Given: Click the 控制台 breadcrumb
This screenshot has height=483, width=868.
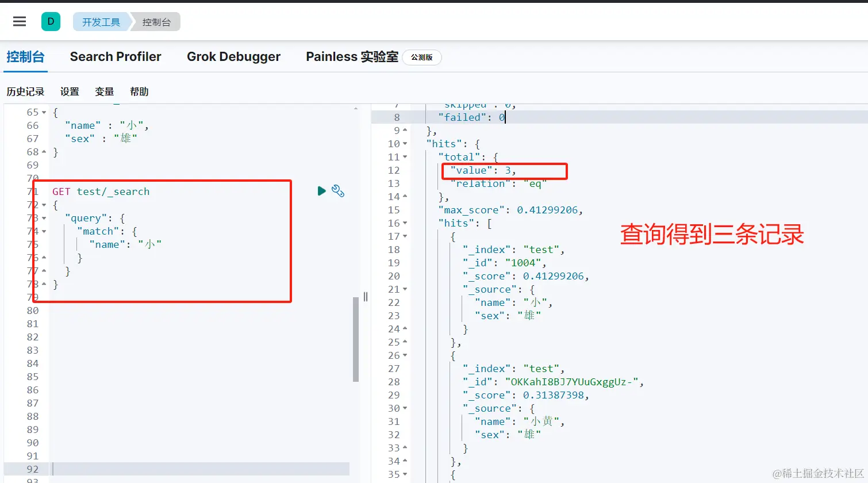Looking at the screenshot, I should (156, 22).
